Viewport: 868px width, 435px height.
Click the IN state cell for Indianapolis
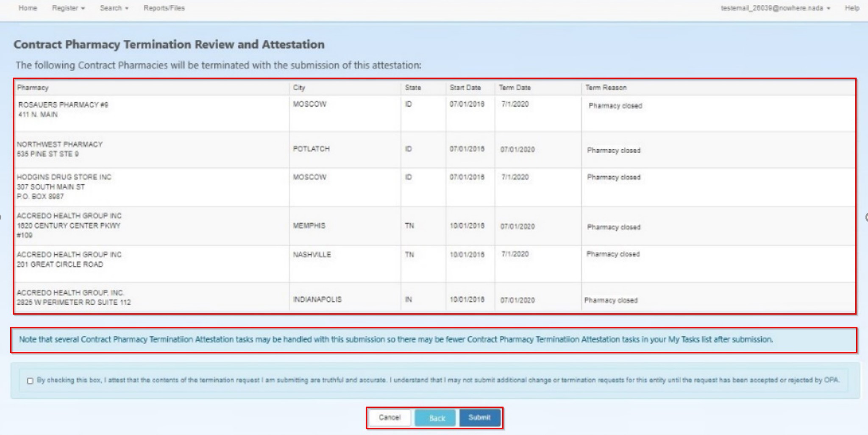tap(408, 299)
